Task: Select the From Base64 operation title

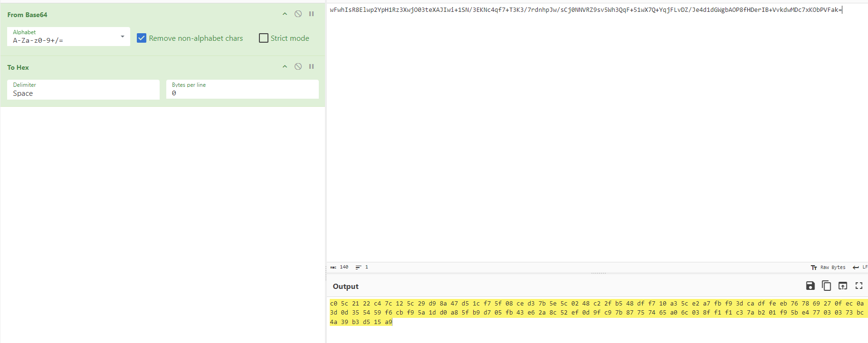Action: point(27,15)
